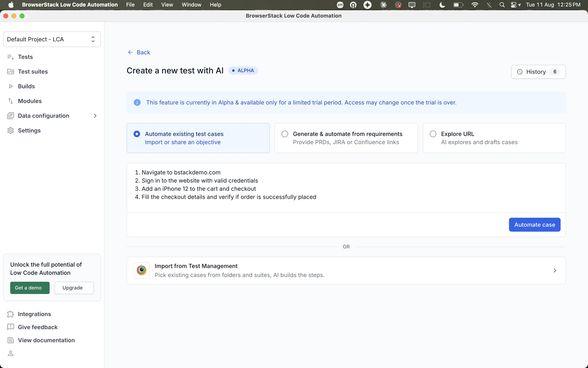Open the Integrations sidebar label
Image resolution: width=588 pixels, height=368 pixels.
coord(34,314)
